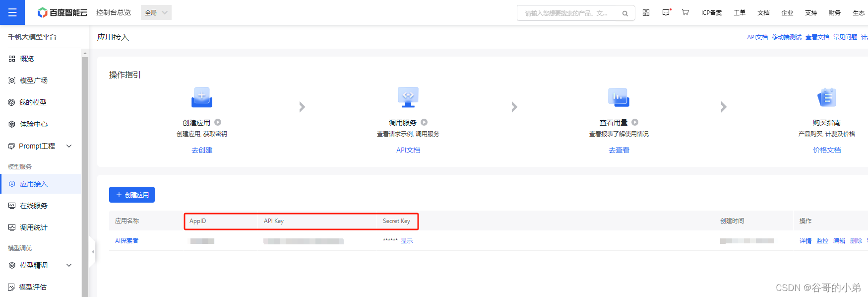Click the 查看用量 guide step illustration

click(x=619, y=97)
